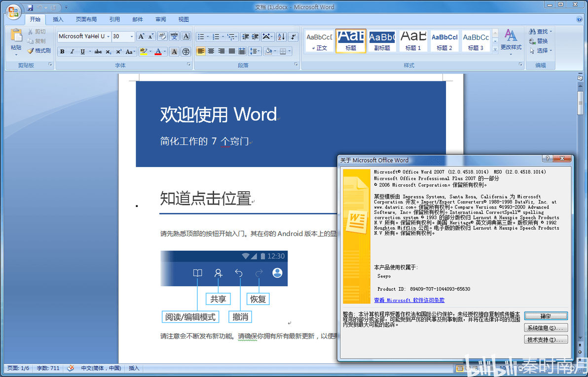Click the 系统信息(S)... button
The image size is (588, 377).
[x=546, y=328]
